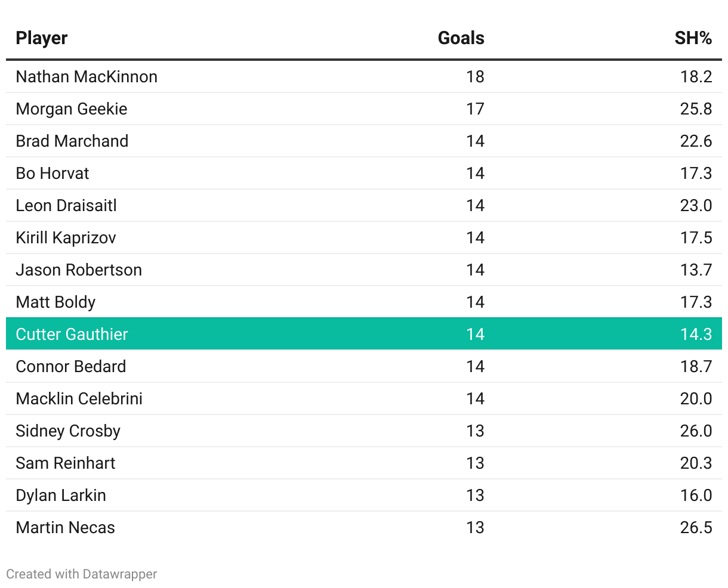Click the SH% column header
This screenshot has height=588, width=728.
(x=693, y=38)
